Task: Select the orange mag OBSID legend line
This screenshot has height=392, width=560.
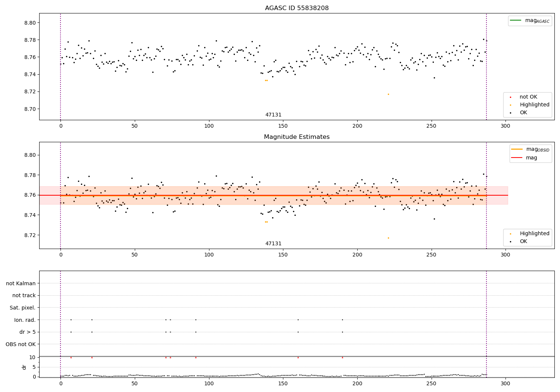Action: point(517,149)
